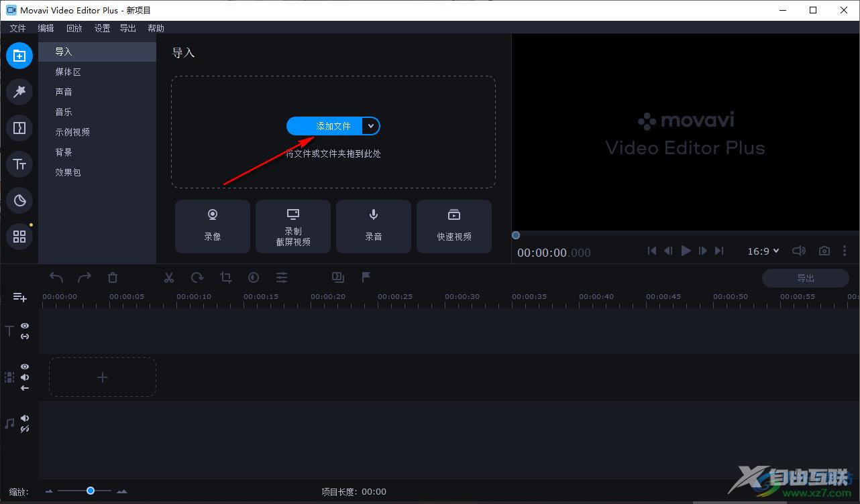
Task: Select Effect Packs (效果包) in side list
Action: (97, 172)
